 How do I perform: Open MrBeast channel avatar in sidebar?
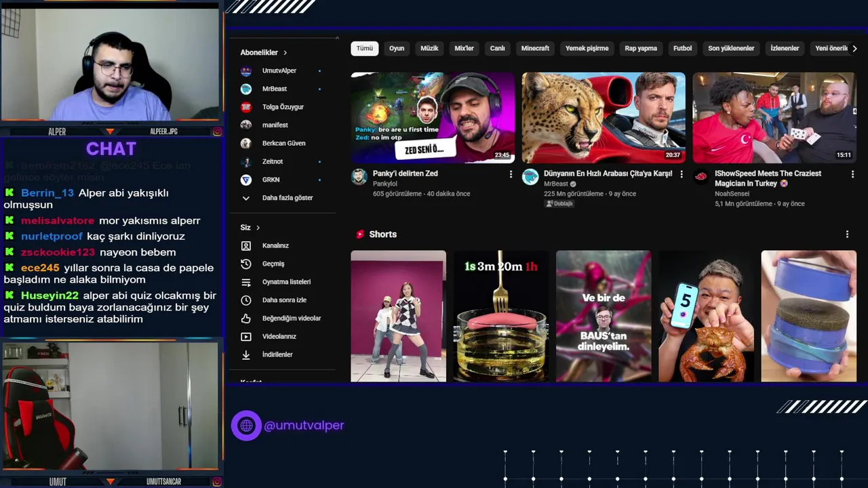click(246, 89)
